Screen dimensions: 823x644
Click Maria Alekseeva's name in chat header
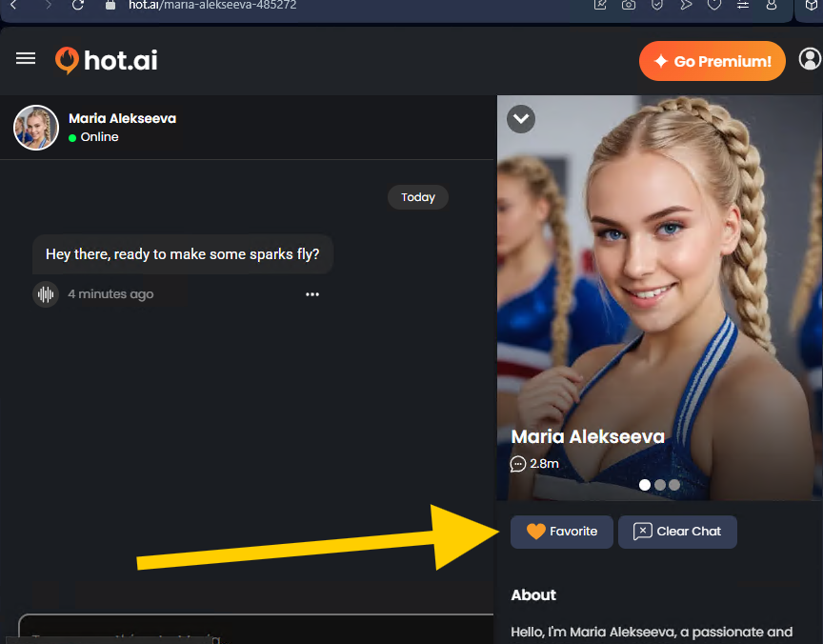click(x=122, y=118)
